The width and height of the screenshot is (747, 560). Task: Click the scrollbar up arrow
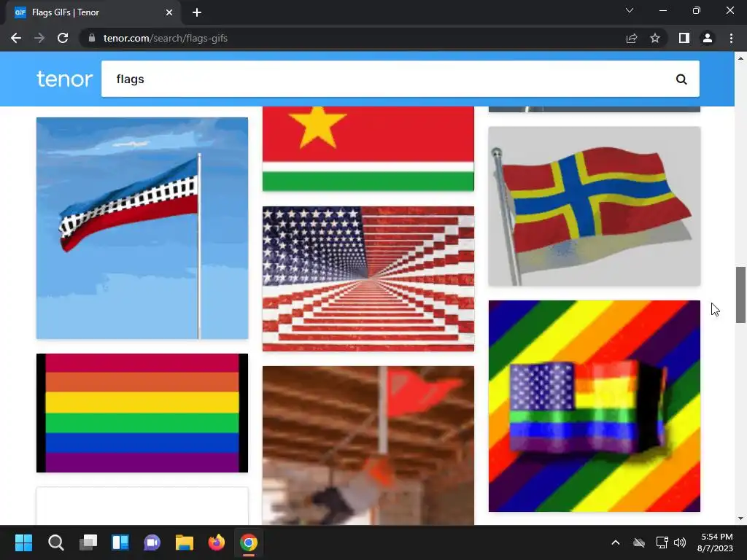740,58
